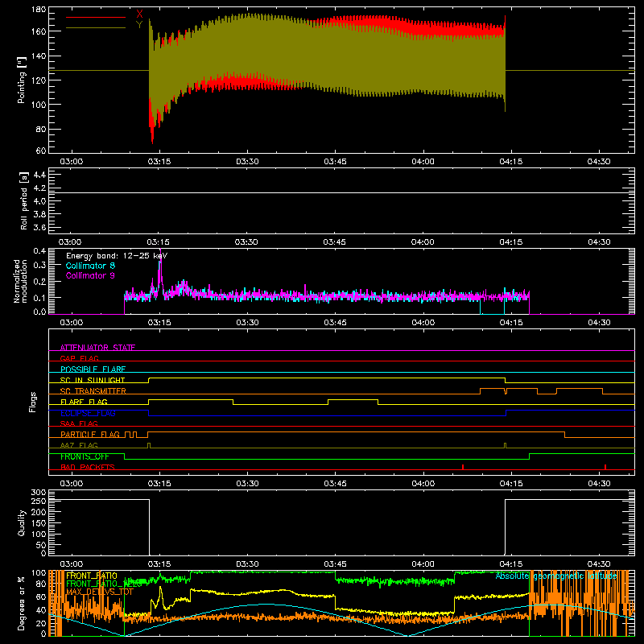644x644 pixels.
Task: Click the 03:00 time label under Pointing plot
Action: point(72,162)
